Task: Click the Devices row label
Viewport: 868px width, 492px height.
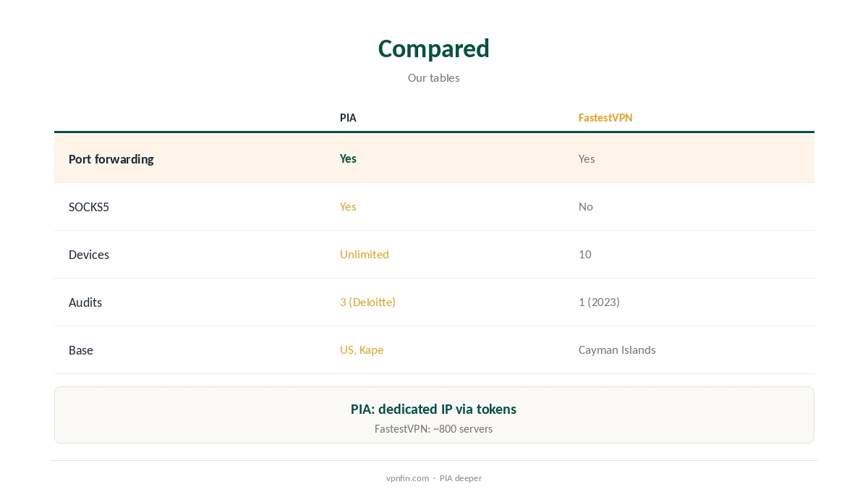Action: (x=89, y=255)
